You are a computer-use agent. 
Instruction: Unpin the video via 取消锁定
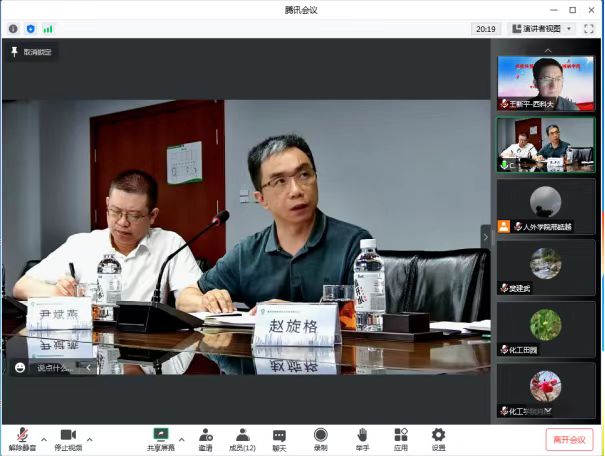click(x=32, y=52)
